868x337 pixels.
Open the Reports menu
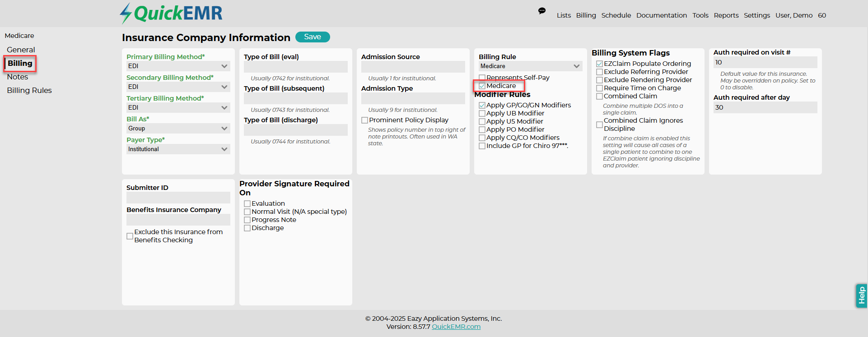pyautogui.click(x=726, y=15)
